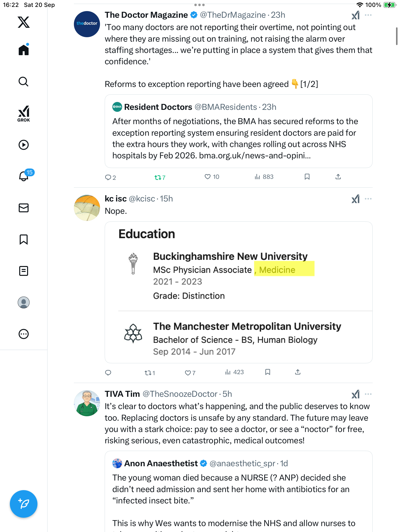Open the Education screenshot image
This screenshot has width=399, height=532.
[x=238, y=292]
